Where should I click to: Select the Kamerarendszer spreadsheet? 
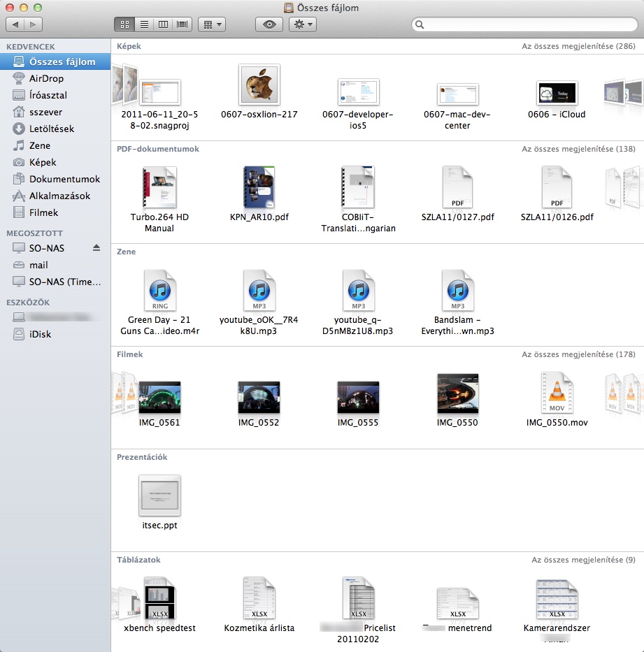(557, 600)
